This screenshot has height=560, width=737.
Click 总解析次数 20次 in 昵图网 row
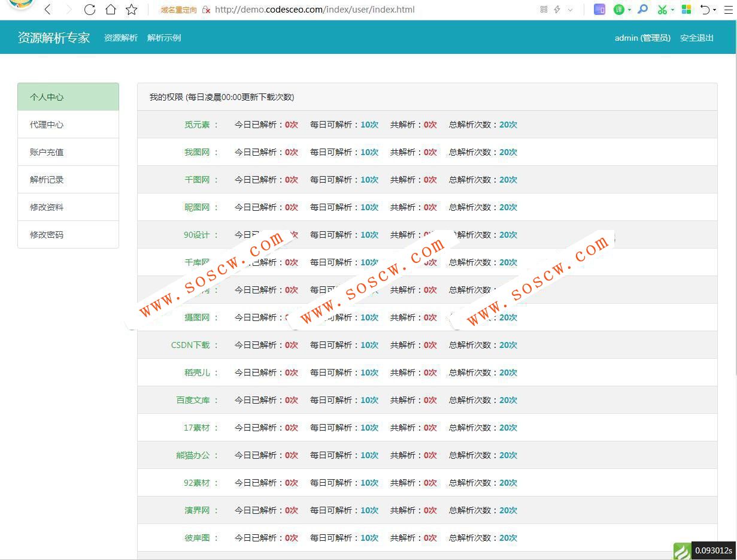[483, 207]
